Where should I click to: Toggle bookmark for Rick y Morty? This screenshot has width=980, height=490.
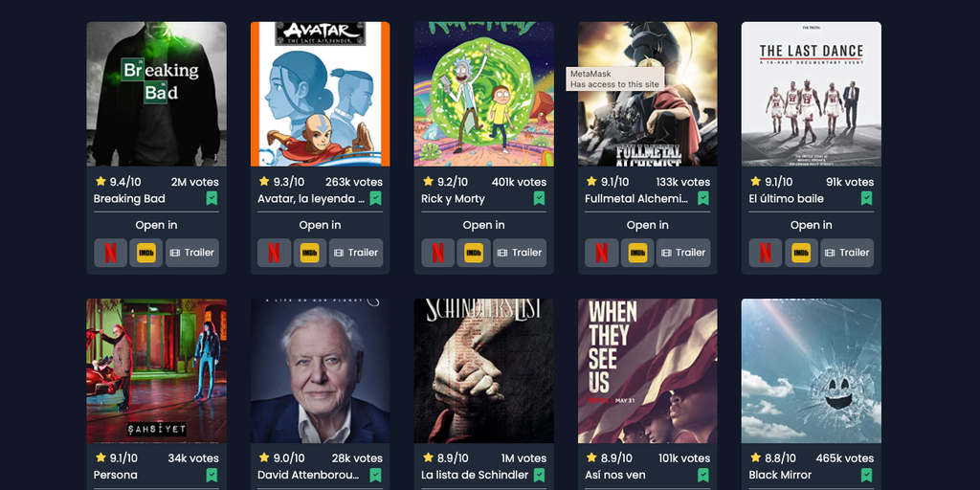[x=539, y=199]
